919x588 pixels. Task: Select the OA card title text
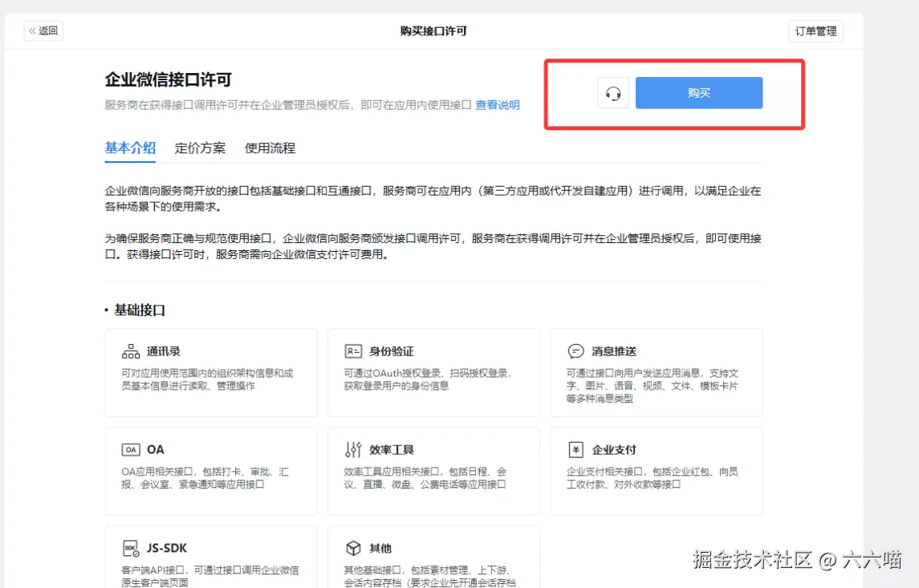point(156,450)
